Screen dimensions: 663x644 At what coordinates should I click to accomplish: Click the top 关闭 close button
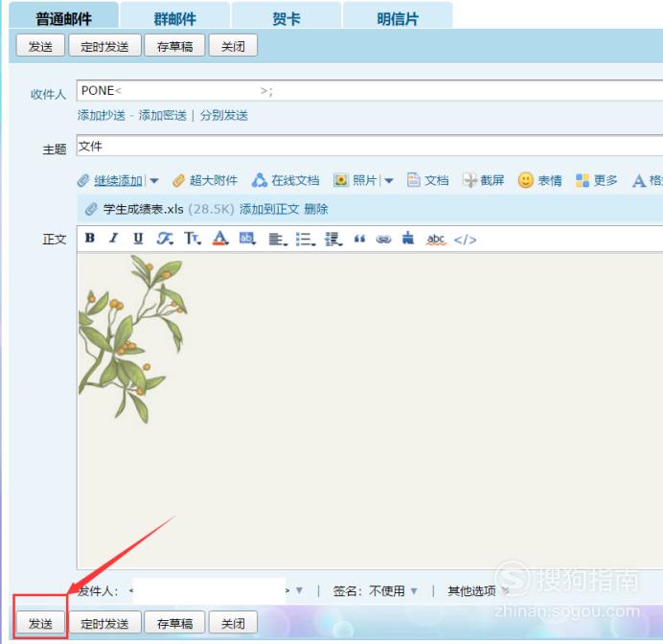coord(233,46)
